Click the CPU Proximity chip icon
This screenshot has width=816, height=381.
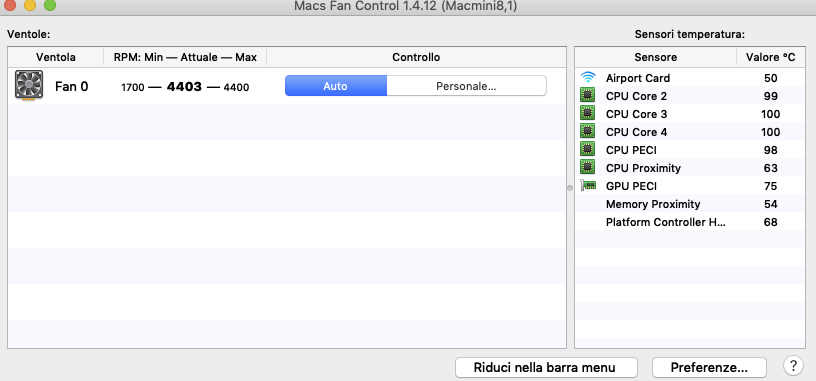click(x=588, y=168)
